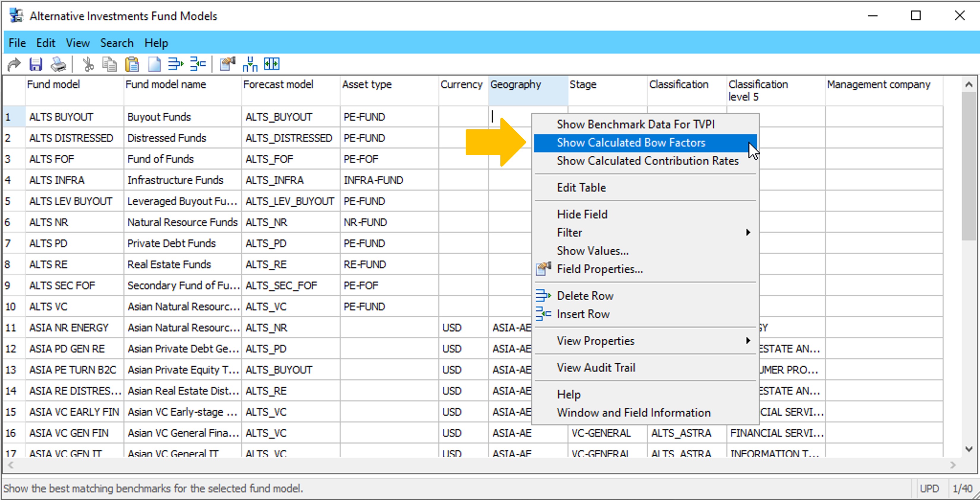The width and height of the screenshot is (980, 500).
Task: Click the column width arrows toolbar icon
Action: click(x=272, y=64)
